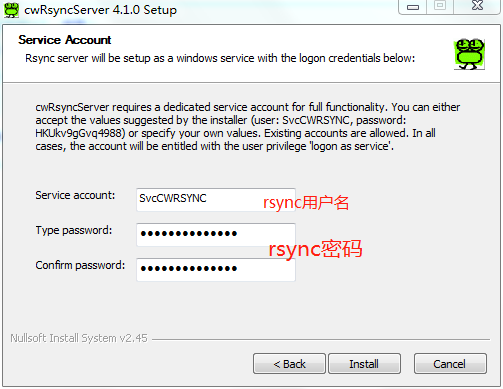Click the 'Type password:' label
The height and width of the screenshot is (389, 503).
[x=74, y=230]
